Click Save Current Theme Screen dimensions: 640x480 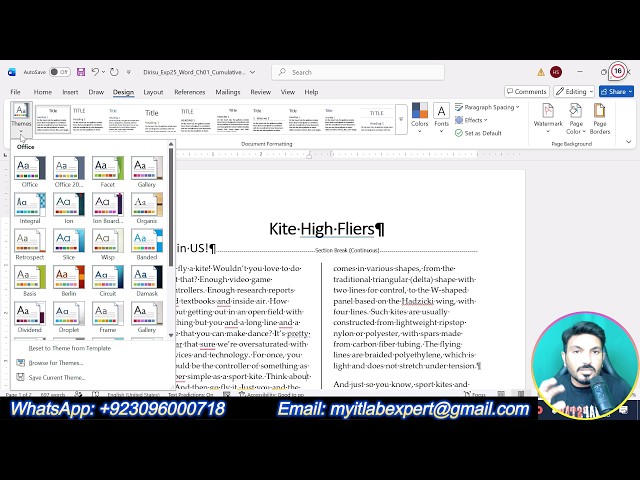57,378
